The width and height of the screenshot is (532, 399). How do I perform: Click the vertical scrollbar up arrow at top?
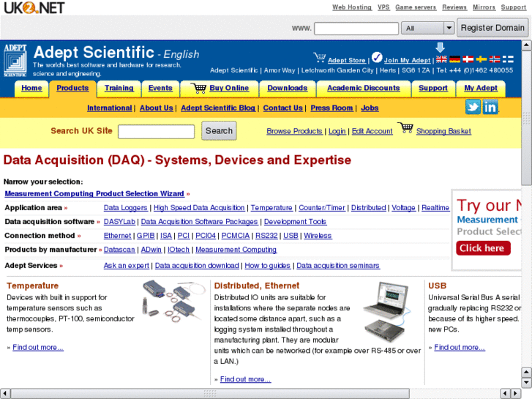526,45
